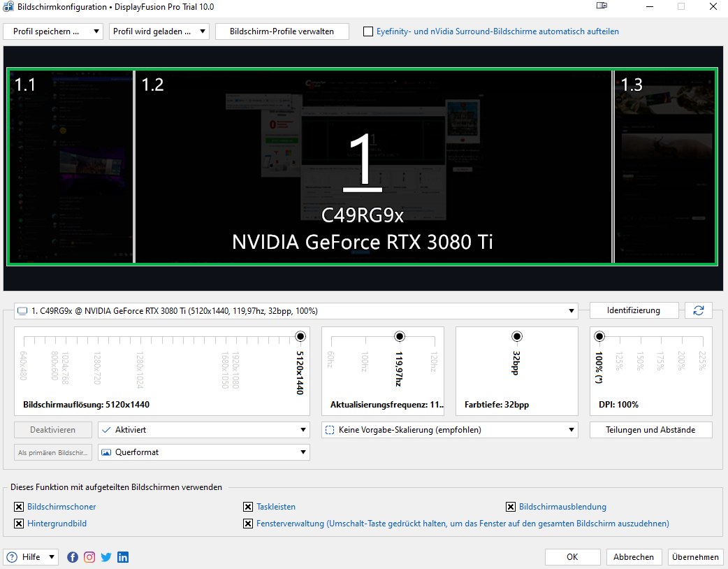Open the LinkedIn icon link

pos(122,557)
